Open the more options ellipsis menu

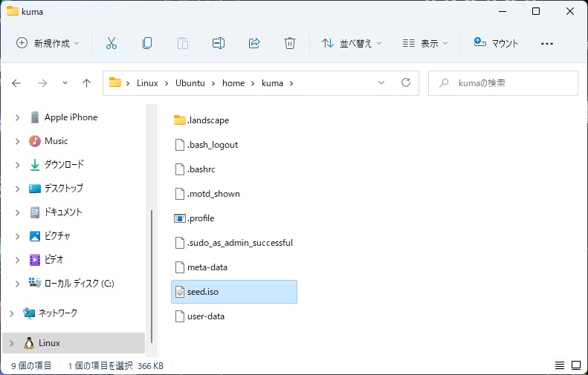tap(547, 43)
